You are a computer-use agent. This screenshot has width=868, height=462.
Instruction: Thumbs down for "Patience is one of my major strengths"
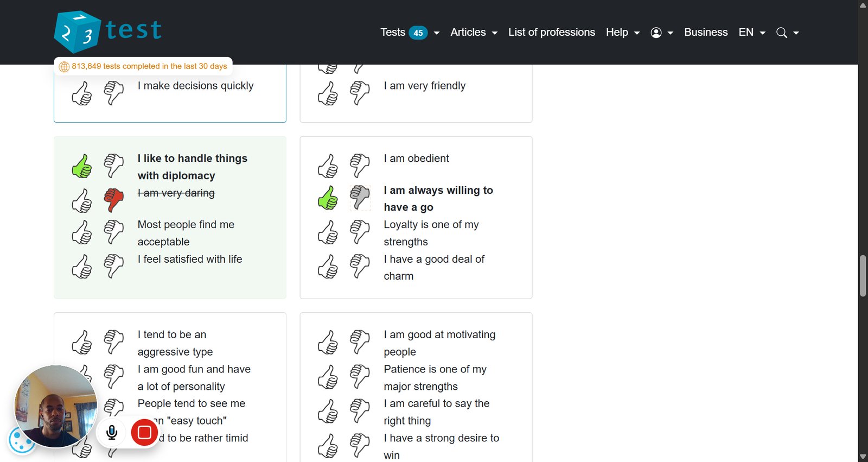(x=360, y=377)
